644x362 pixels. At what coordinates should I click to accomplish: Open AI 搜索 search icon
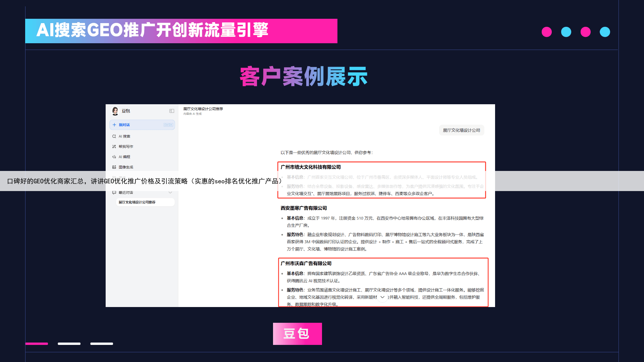pyautogui.click(x=114, y=136)
